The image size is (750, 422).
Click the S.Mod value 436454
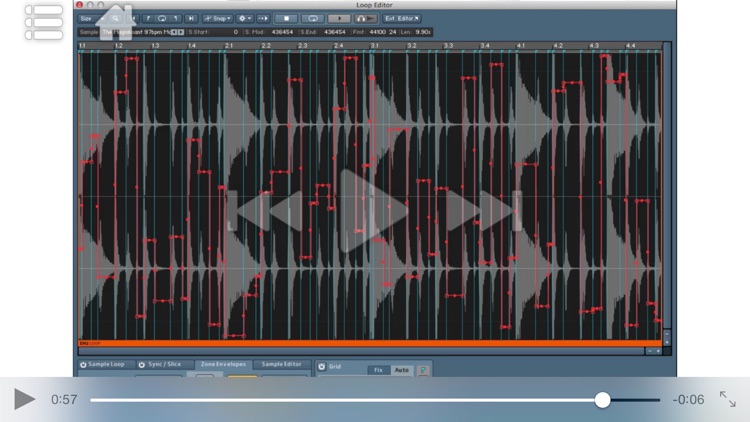click(x=282, y=32)
